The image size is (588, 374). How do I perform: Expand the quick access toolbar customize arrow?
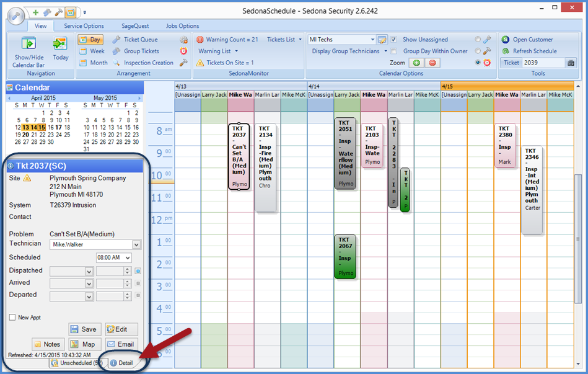(x=85, y=12)
